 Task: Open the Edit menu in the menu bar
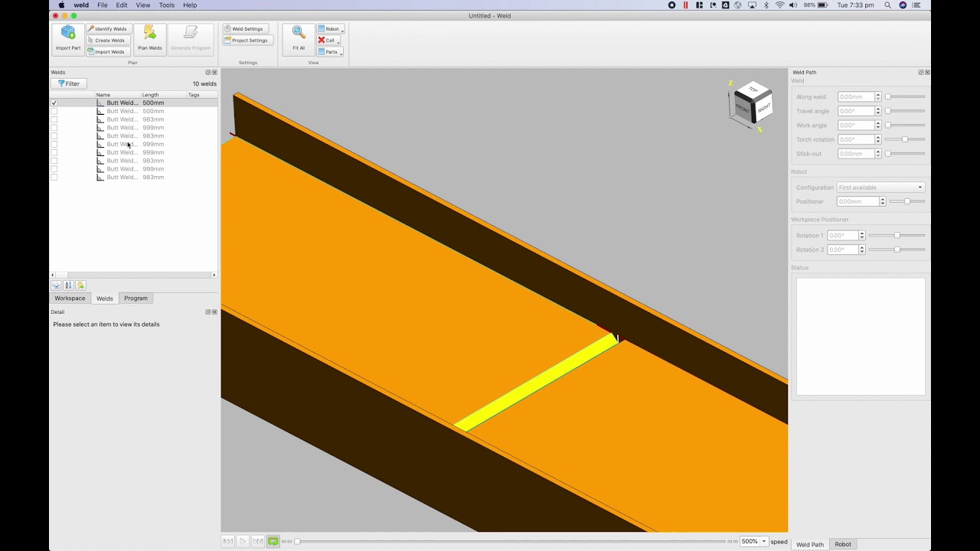tap(122, 5)
